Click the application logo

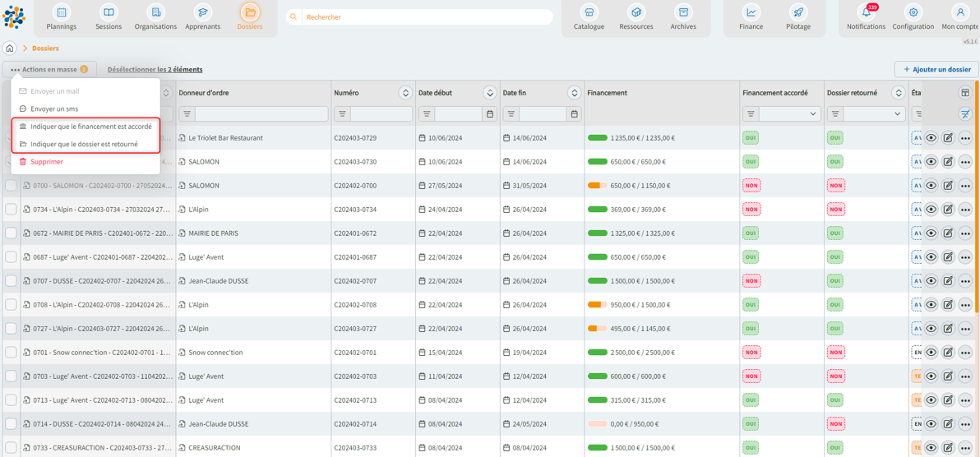(14, 17)
